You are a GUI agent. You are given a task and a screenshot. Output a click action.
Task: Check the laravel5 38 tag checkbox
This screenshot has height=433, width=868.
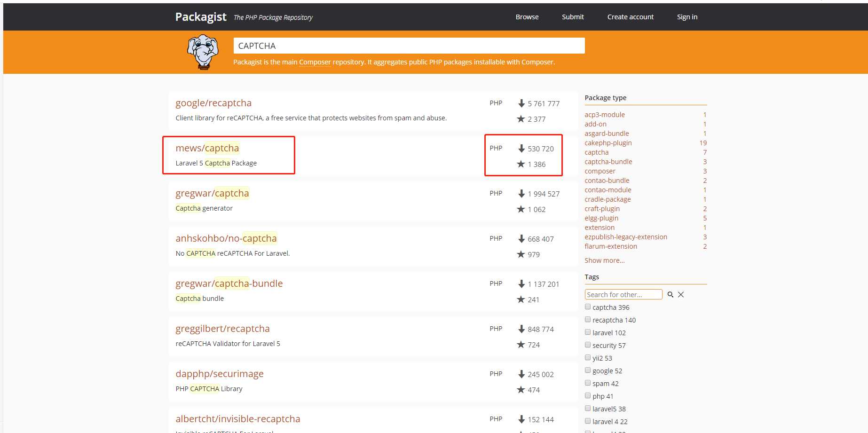(588, 409)
